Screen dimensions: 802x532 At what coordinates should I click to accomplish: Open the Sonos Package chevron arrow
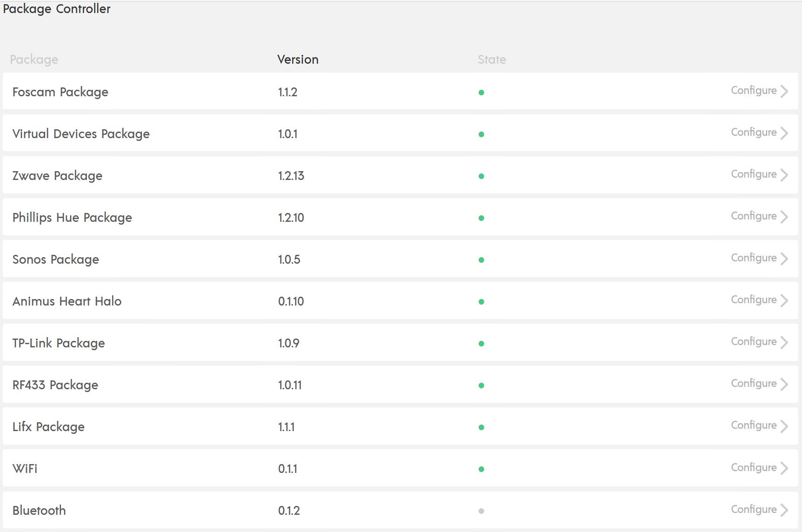point(784,259)
